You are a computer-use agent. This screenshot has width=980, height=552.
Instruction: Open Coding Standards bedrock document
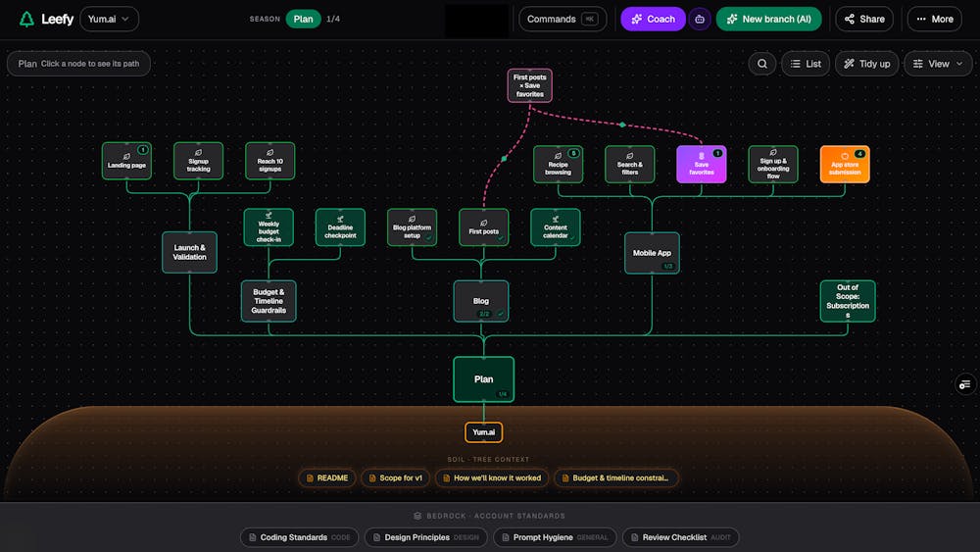click(x=299, y=537)
